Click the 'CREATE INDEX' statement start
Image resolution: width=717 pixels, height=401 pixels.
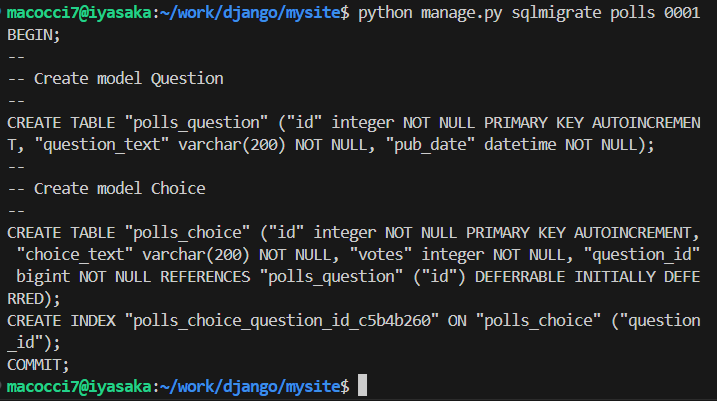point(62,320)
